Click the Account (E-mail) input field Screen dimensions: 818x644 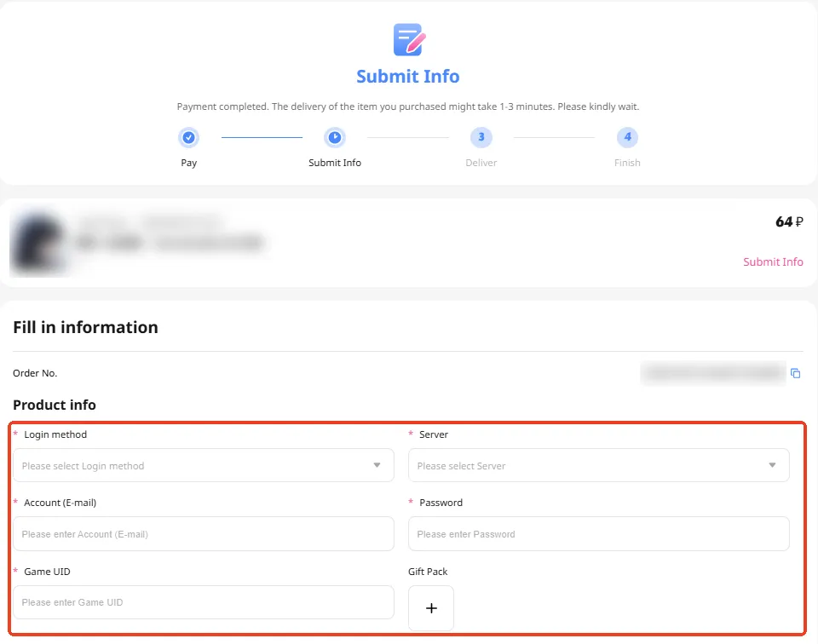[204, 534]
